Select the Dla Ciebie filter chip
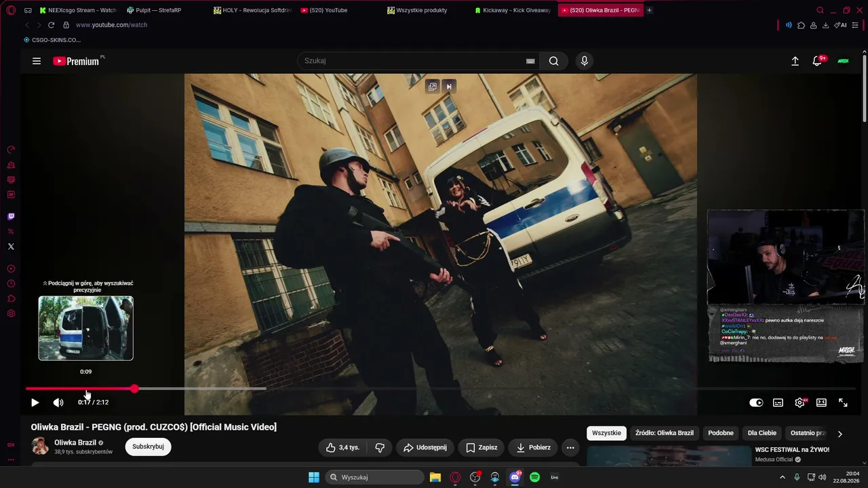The height and width of the screenshot is (488, 868). 762,433
